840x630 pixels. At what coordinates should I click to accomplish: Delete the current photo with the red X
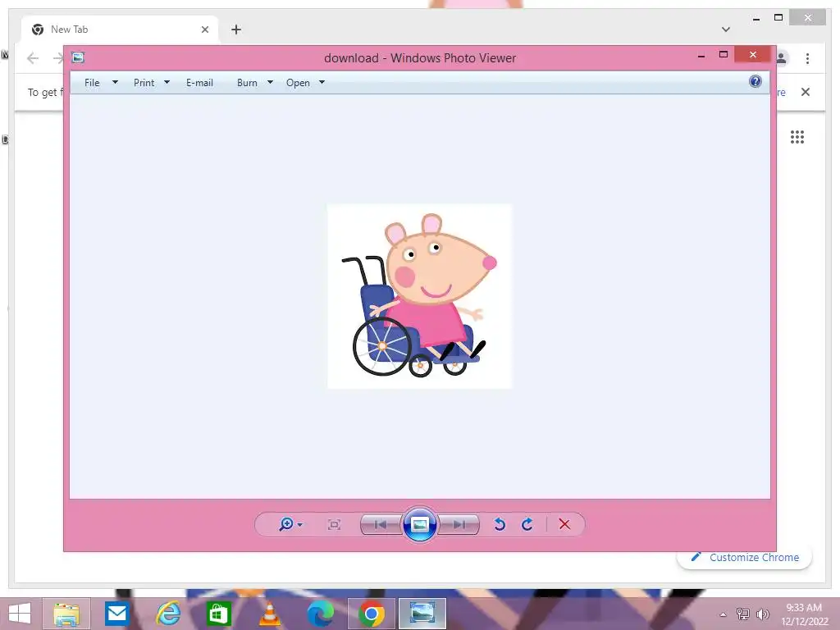point(564,524)
